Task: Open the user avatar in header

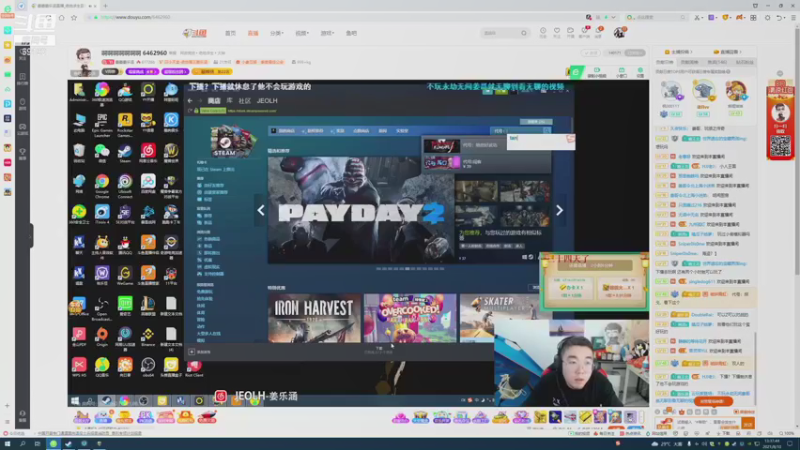Action: click(x=619, y=33)
